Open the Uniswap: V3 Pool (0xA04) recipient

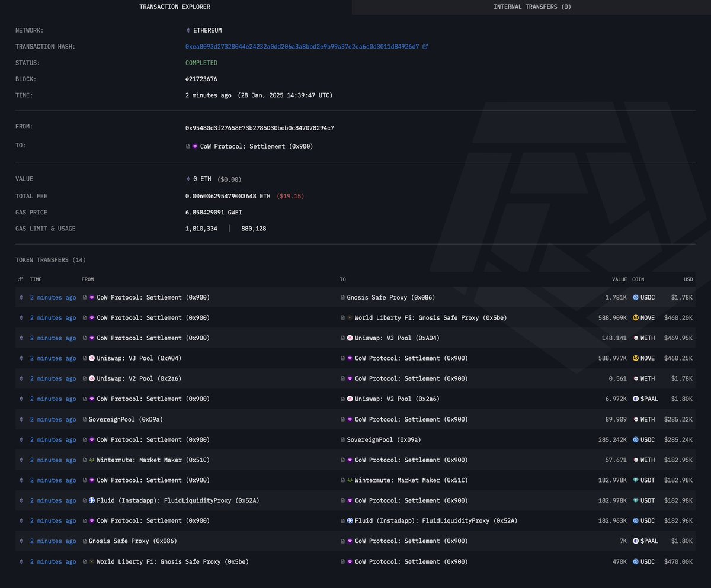(x=397, y=338)
